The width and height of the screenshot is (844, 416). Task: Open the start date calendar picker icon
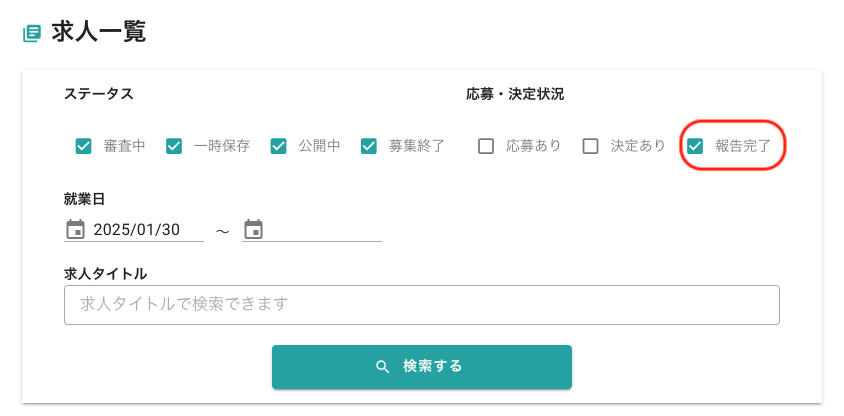point(75,230)
